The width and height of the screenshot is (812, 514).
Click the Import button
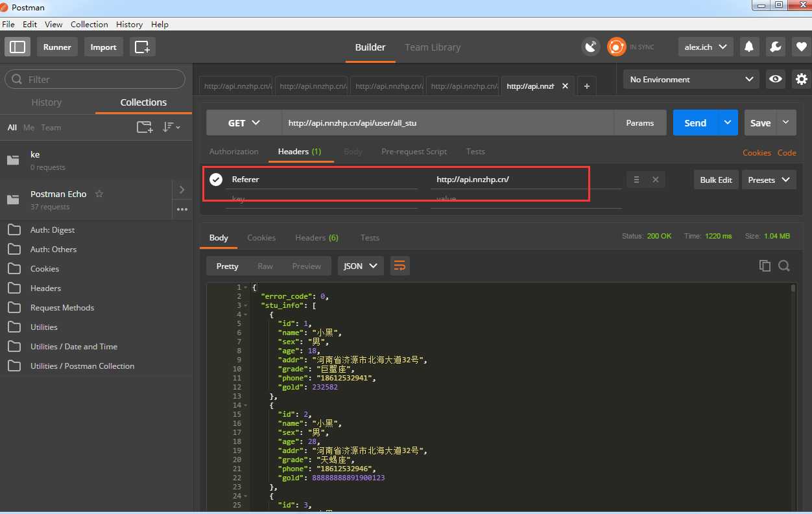click(x=103, y=47)
